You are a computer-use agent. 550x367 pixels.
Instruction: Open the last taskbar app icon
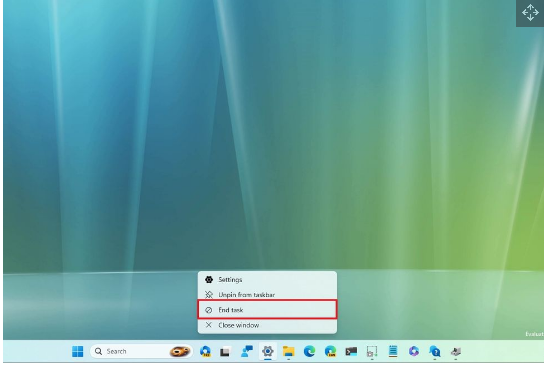456,351
